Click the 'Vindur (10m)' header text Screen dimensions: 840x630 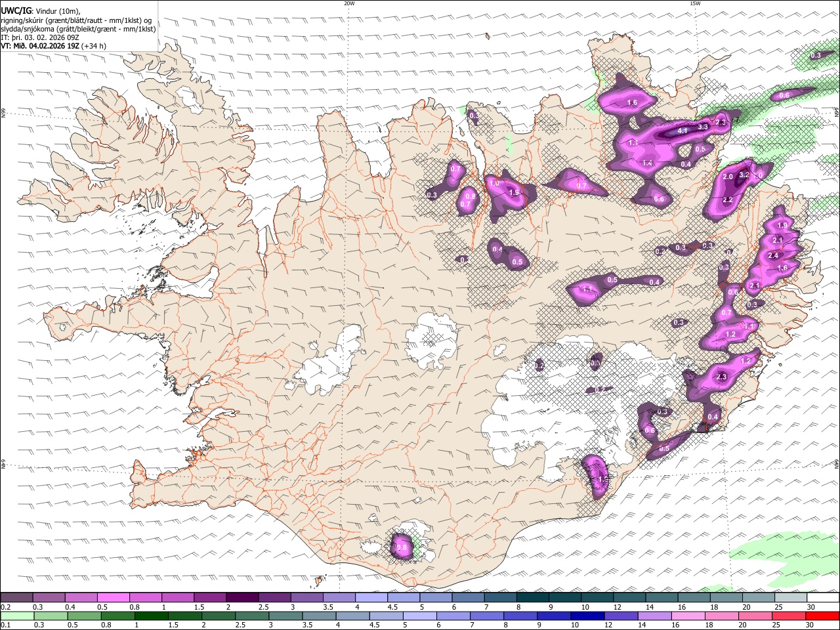pyautogui.click(x=56, y=11)
